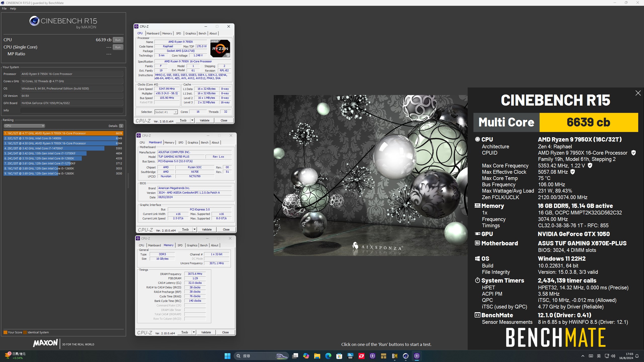
Task: Open the Windows Start menu
Action: (x=227, y=356)
